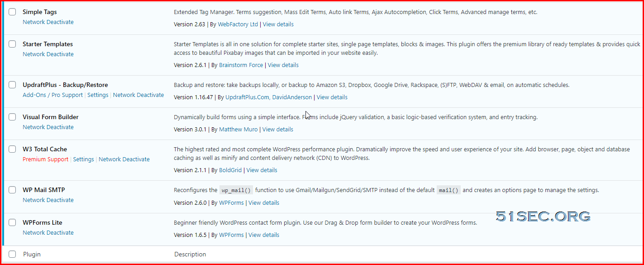Check the WPForms Lite checkbox
Screen dimensions: 644x265
(12, 222)
